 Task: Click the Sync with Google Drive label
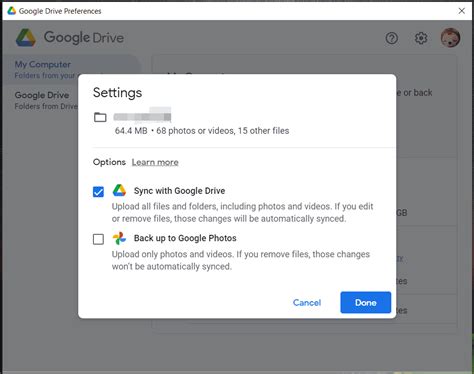point(179,191)
